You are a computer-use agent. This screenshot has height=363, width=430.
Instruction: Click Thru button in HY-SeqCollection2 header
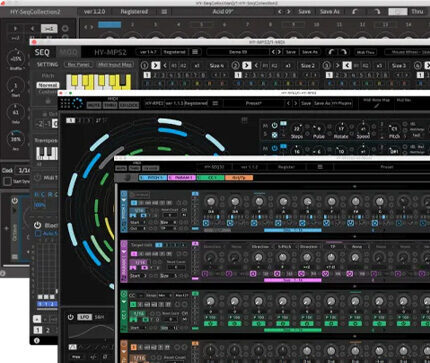point(417,12)
